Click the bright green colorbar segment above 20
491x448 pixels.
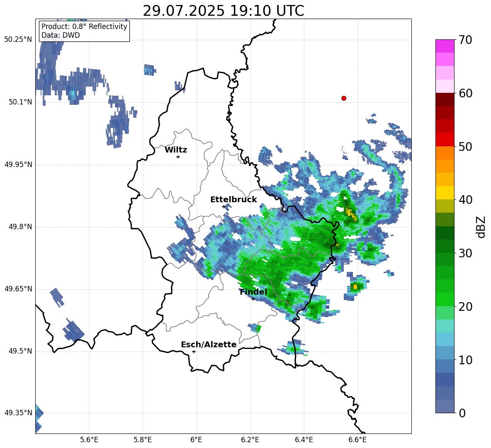tap(445, 300)
